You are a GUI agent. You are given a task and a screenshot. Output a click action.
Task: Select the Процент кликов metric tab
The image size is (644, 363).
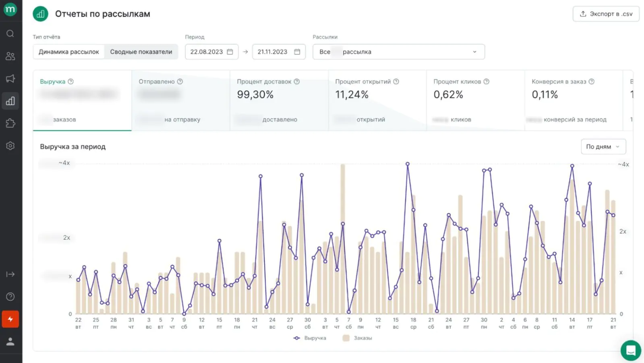point(476,100)
